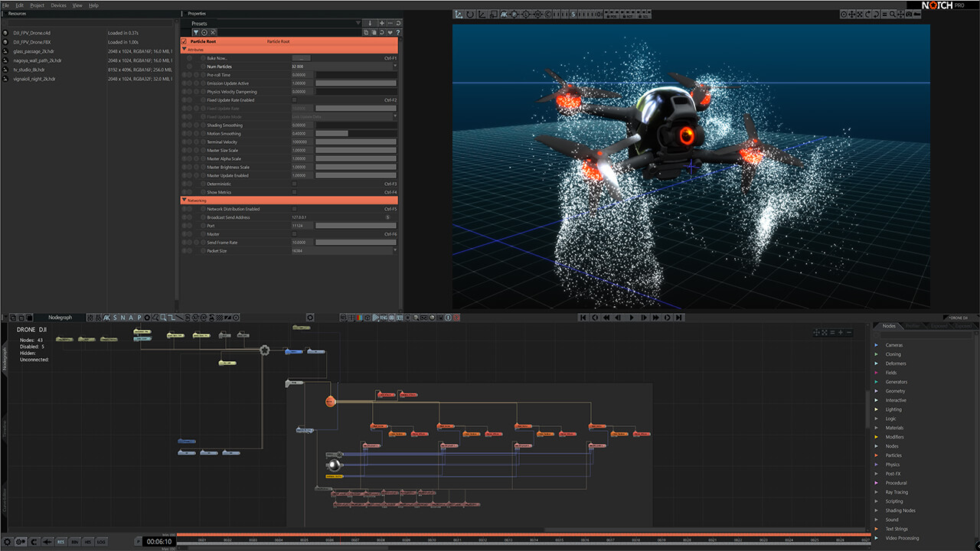This screenshot has width=980, height=551.
Task: Toggle the Master networking checkbox
Action: point(294,234)
